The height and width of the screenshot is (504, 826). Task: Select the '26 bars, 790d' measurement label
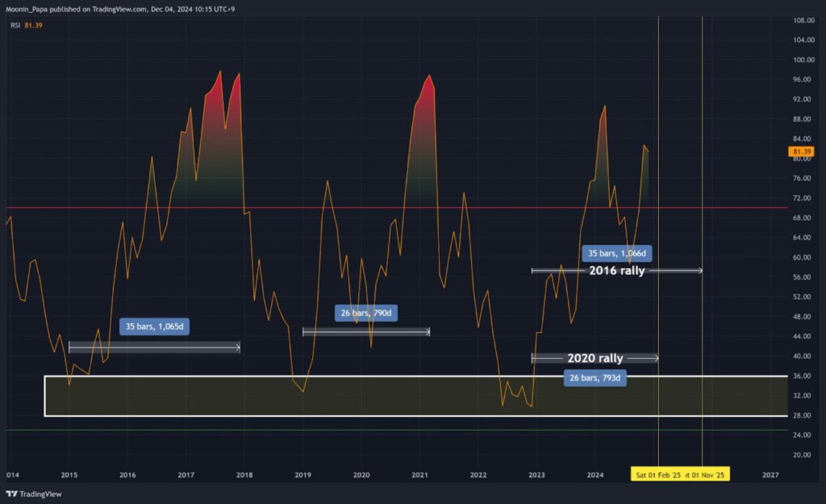tap(366, 313)
